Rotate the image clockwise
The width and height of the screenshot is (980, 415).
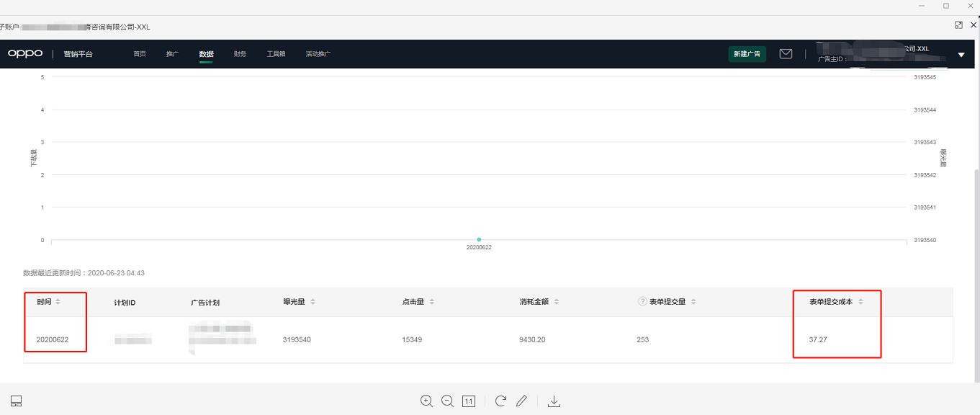501,401
